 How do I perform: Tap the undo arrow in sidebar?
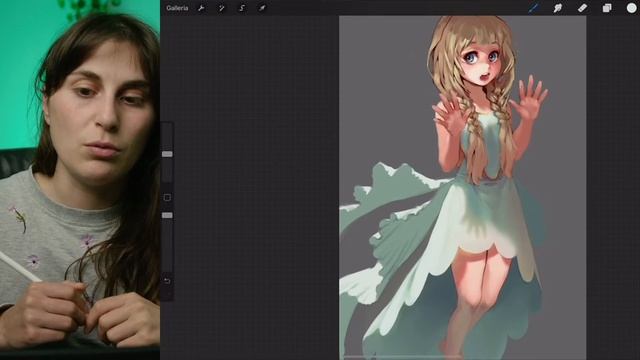point(167,281)
